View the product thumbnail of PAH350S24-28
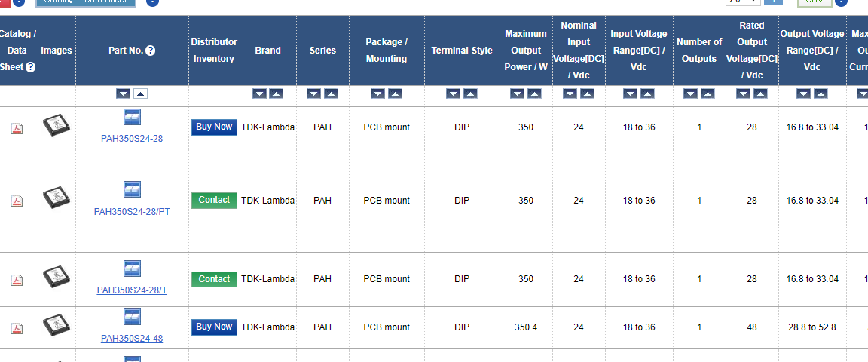Screen dimensions: 868x362 57,125
